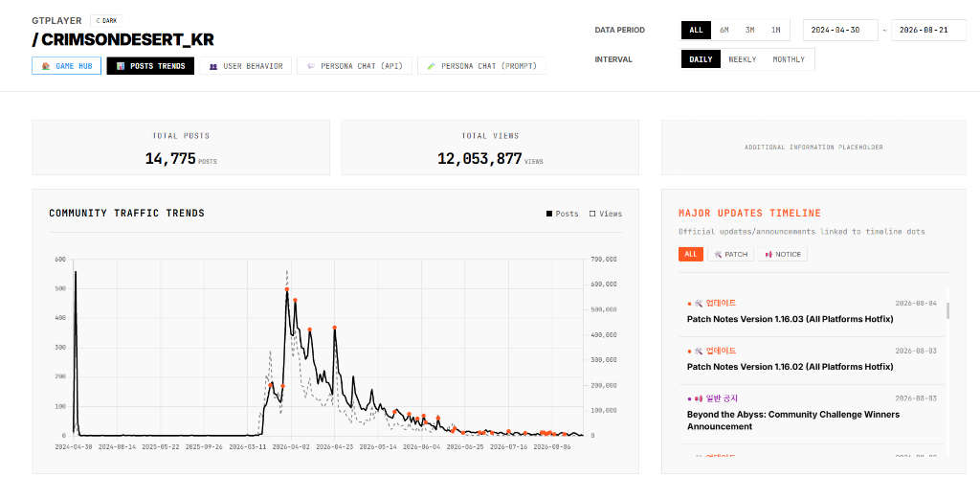Click the 2026-05-14 axis label
This screenshot has width=980, height=477.
378,447
